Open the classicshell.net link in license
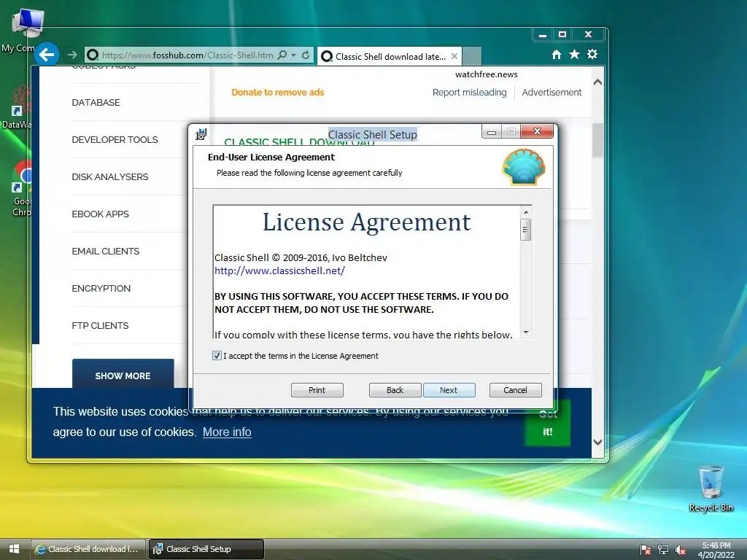Image resolution: width=747 pixels, height=560 pixels. point(279,271)
